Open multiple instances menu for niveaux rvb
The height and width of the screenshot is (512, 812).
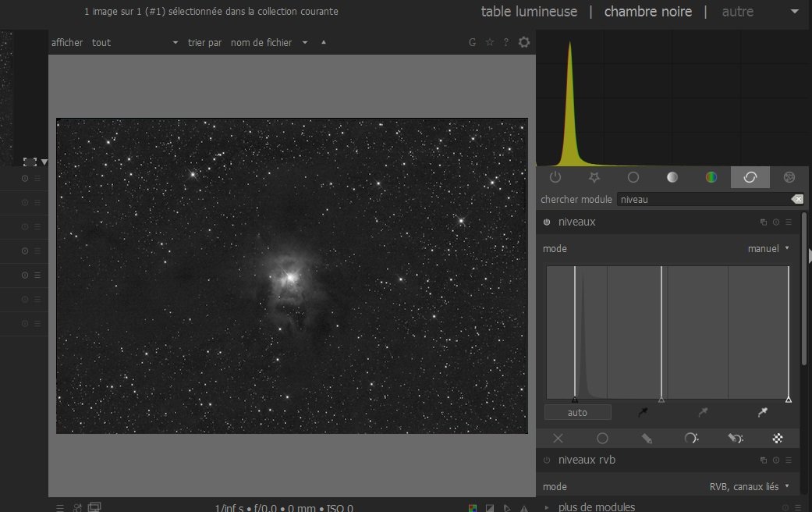764,460
